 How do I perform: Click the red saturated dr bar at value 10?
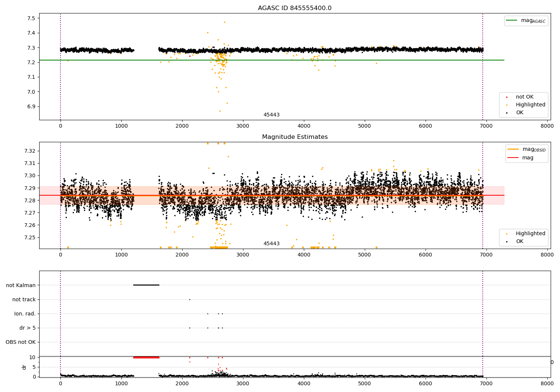pyautogui.click(x=146, y=357)
